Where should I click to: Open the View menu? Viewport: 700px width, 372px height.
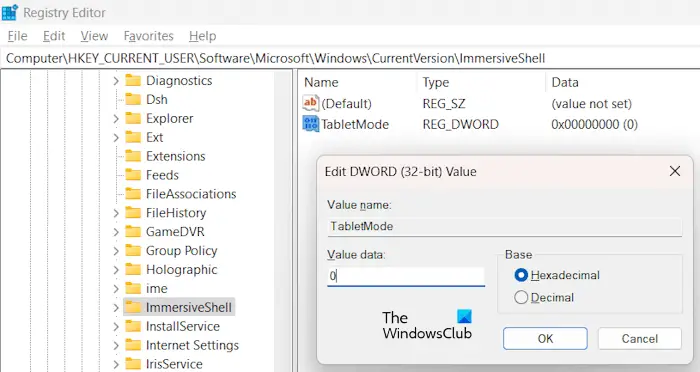pos(94,36)
